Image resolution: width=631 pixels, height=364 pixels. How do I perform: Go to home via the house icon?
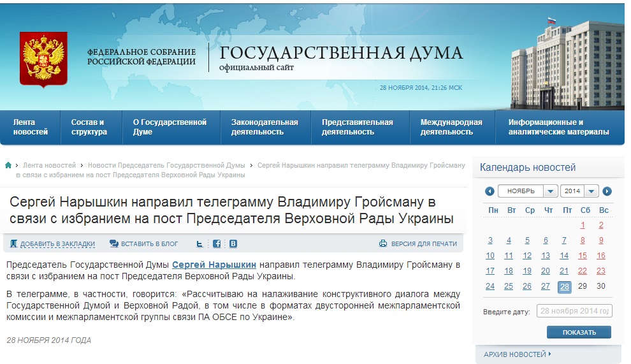tap(8, 165)
